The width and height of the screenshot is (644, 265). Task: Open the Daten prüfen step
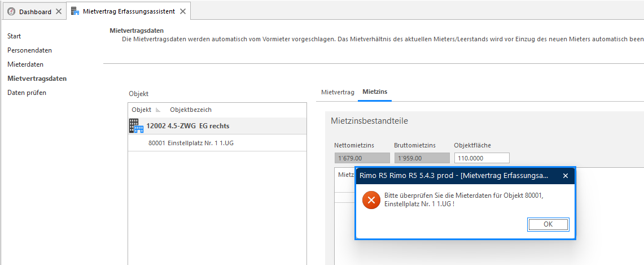tap(27, 93)
